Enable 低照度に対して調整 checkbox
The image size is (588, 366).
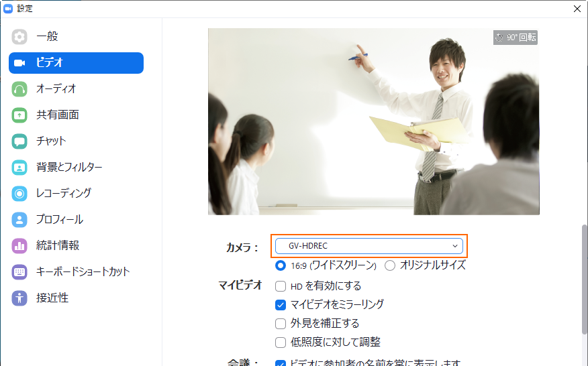[x=281, y=343]
